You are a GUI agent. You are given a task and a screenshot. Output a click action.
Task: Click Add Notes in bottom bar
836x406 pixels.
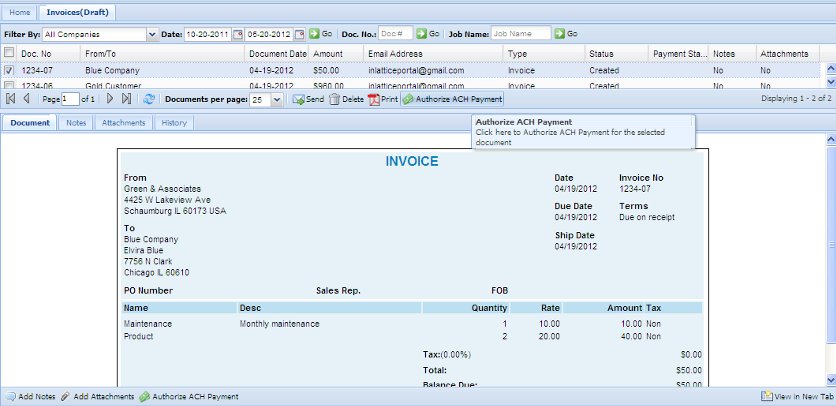pos(30,397)
